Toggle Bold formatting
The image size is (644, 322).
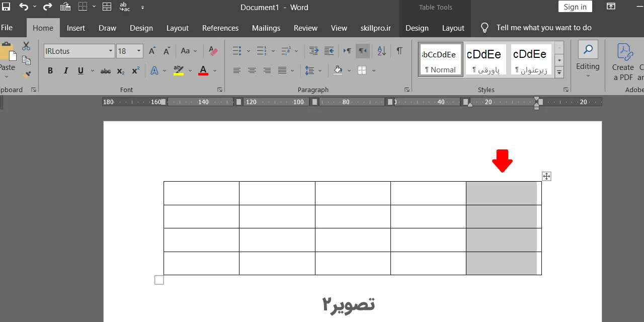coord(50,71)
